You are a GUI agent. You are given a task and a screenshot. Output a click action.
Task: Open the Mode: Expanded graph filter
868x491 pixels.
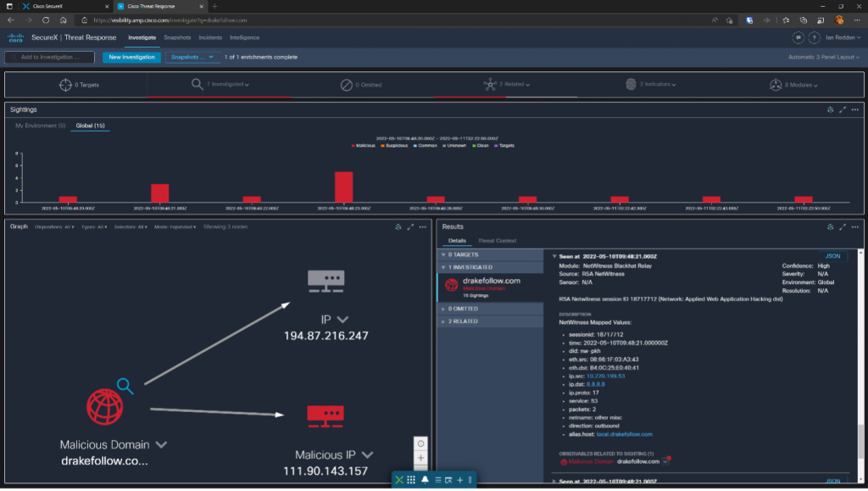176,227
